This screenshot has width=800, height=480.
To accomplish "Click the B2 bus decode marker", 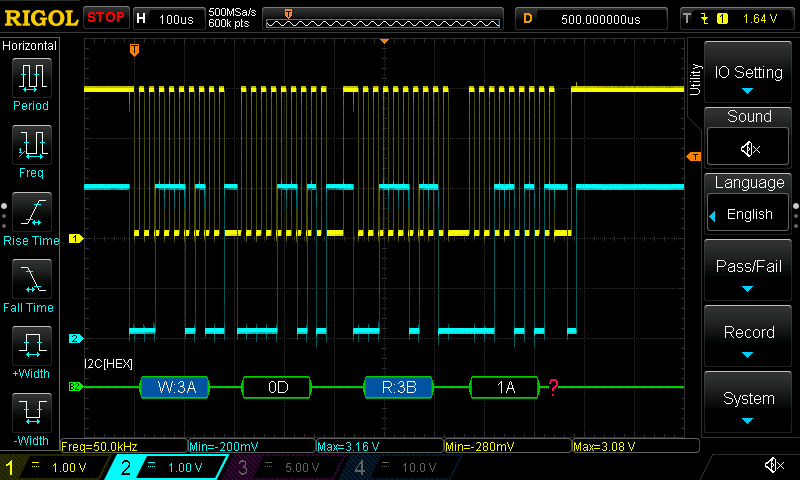I will point(76,387).
